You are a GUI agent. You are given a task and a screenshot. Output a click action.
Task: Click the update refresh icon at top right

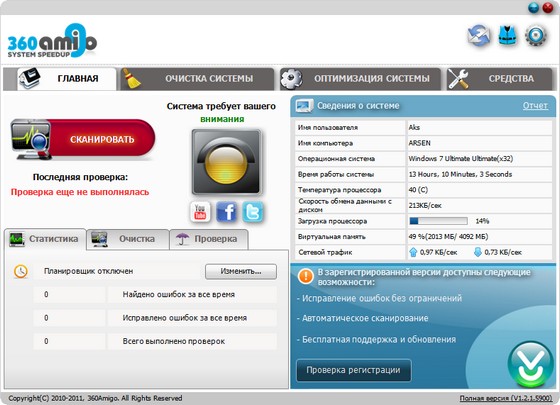click(479, 35)
